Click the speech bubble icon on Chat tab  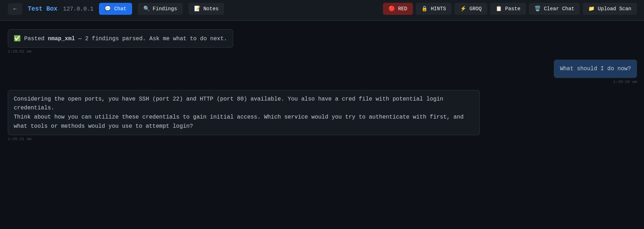108,9
